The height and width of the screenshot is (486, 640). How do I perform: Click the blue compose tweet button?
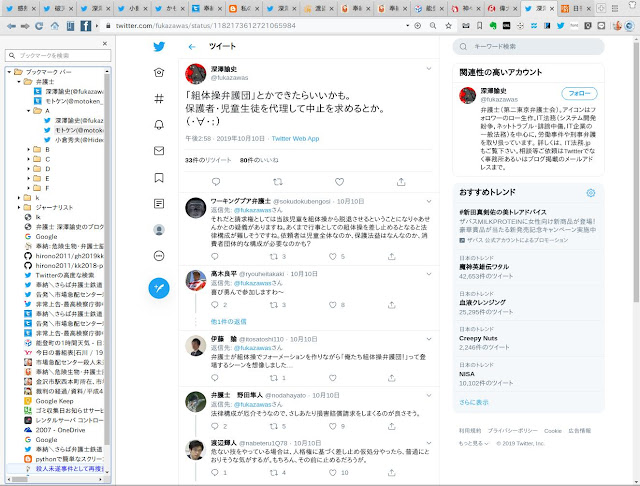pyautogui.click(x=159, y=288)
